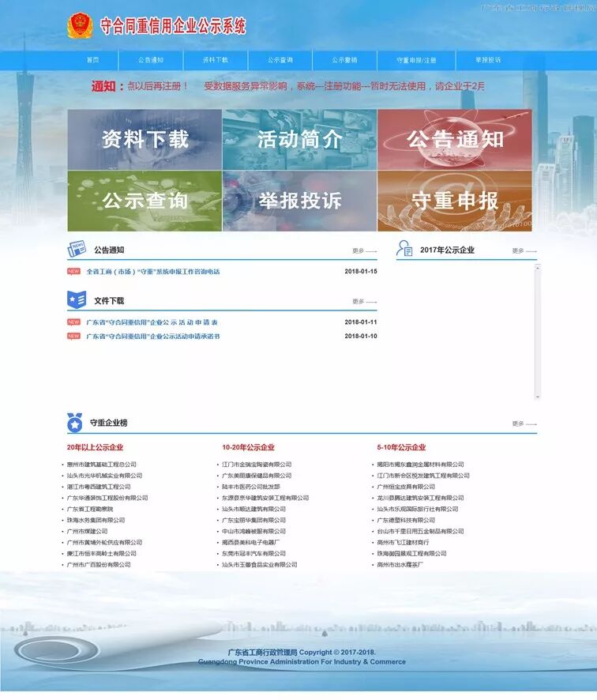597x700 pixels.
Task: Open 广州恒宝皮具有限公司 entry
Action: (406, 487)
